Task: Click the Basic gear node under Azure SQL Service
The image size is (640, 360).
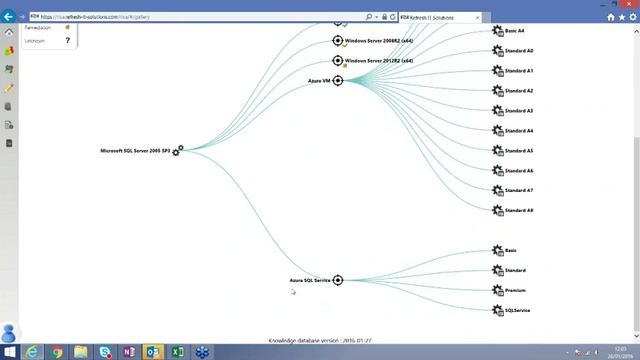Action: tap(498, 250)
